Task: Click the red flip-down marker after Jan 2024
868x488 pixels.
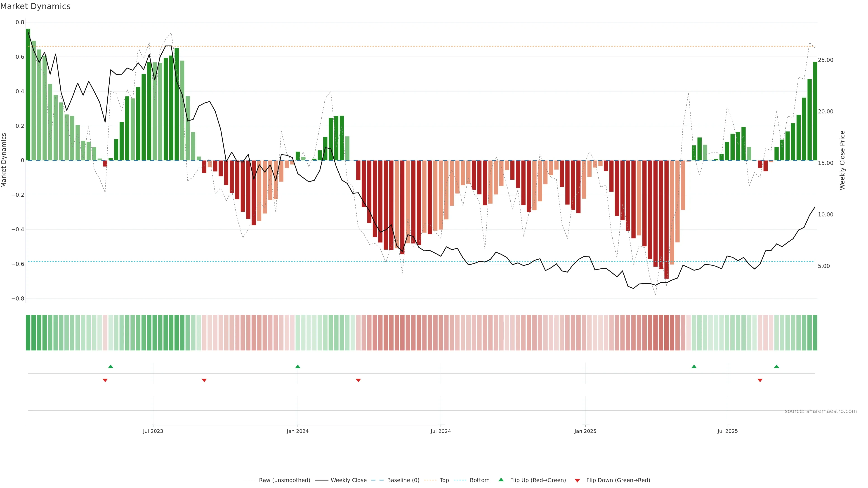Action: coord(358,380)
